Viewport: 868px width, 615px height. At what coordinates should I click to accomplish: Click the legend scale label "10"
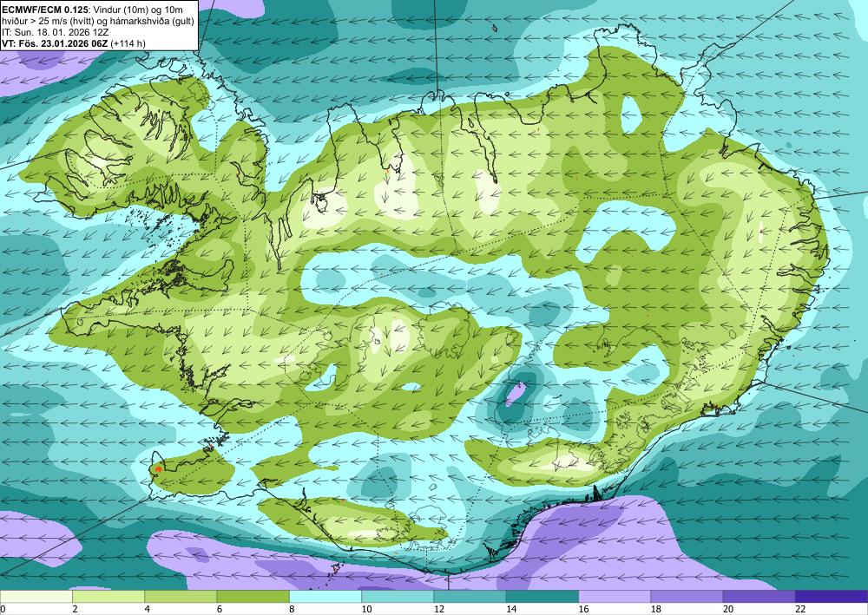(366, 610)
